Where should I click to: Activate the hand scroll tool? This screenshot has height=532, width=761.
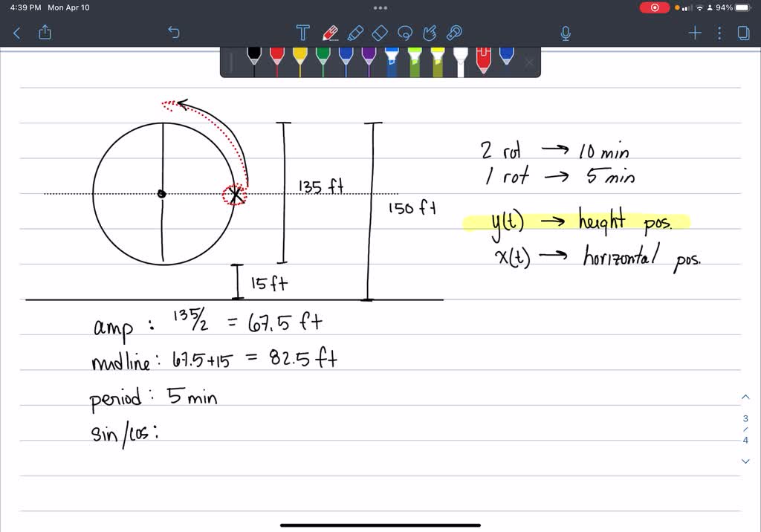[430, 33]
